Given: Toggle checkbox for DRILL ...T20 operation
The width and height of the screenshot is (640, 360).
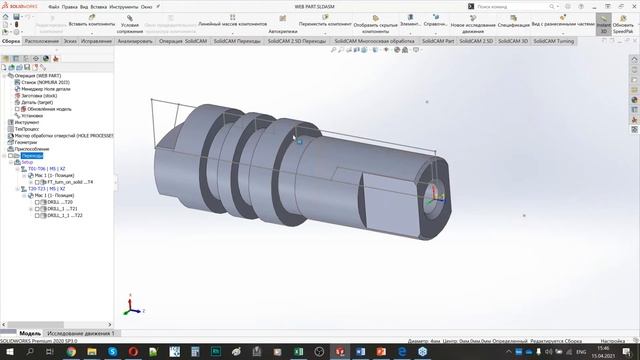Looking at the screenshot, I should [x=37, y=202].
